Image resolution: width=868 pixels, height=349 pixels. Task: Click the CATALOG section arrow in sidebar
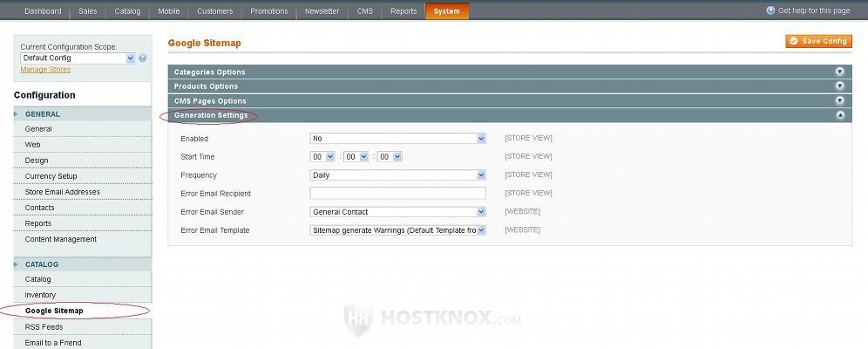17,264
